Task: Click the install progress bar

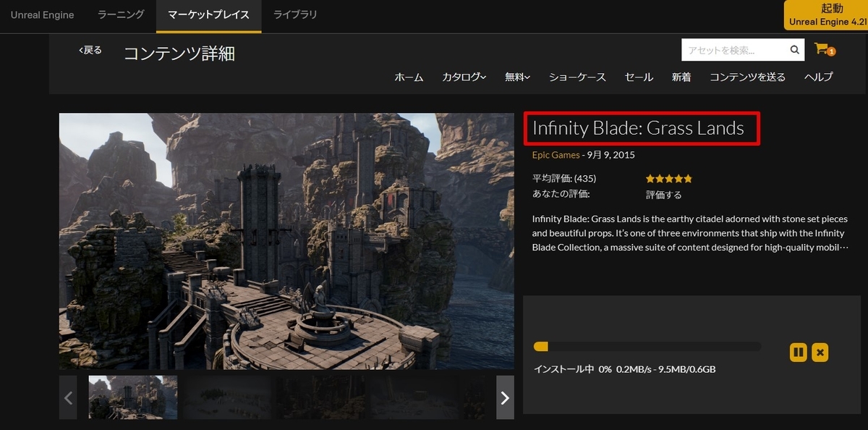Action: (647, 347)
